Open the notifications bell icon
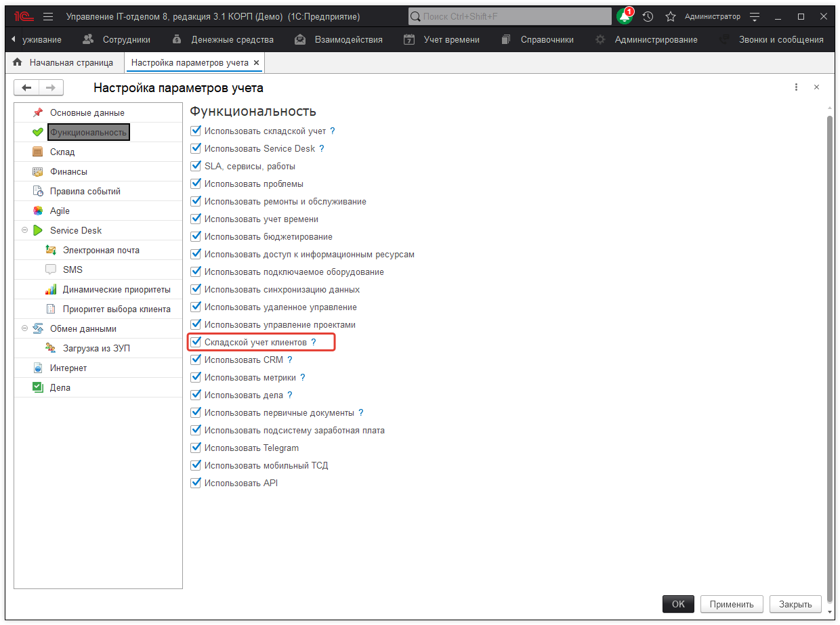 coord(624,16)
